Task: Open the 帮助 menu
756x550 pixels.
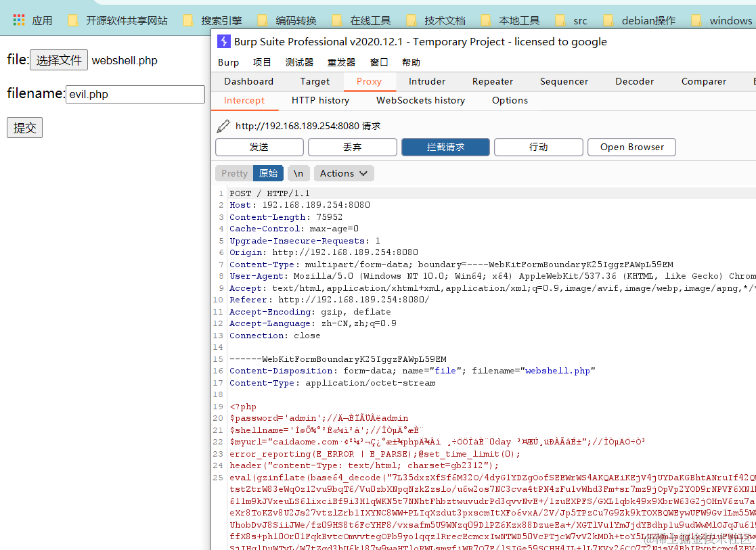Action: (411, 62)
